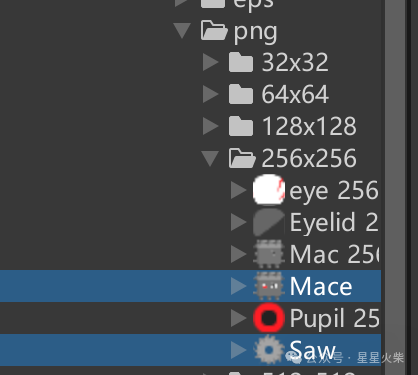Screen dimensions: 418x375
Task: Click the red-ringed Pupil sprite icon
Action: pos(269,318)
